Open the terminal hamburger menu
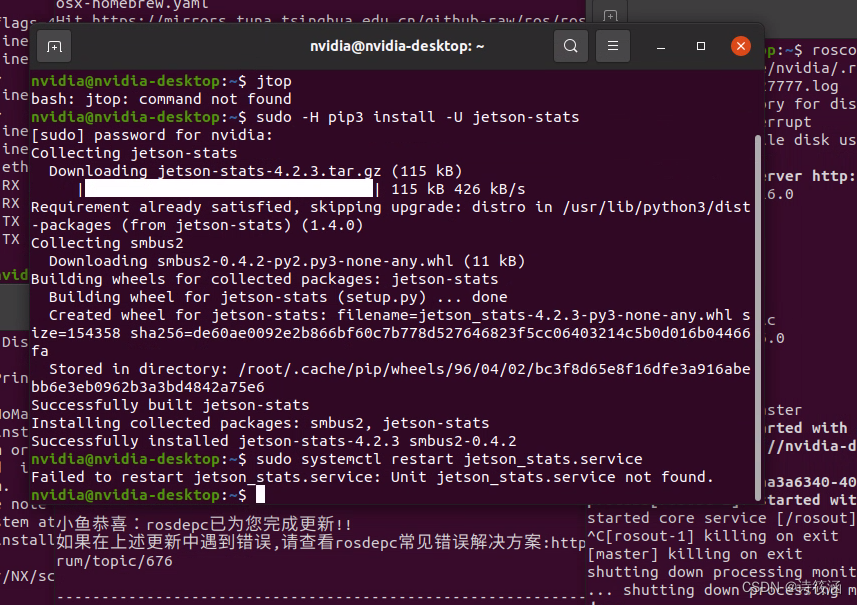The image size is (857, 605). click(613, 46)
